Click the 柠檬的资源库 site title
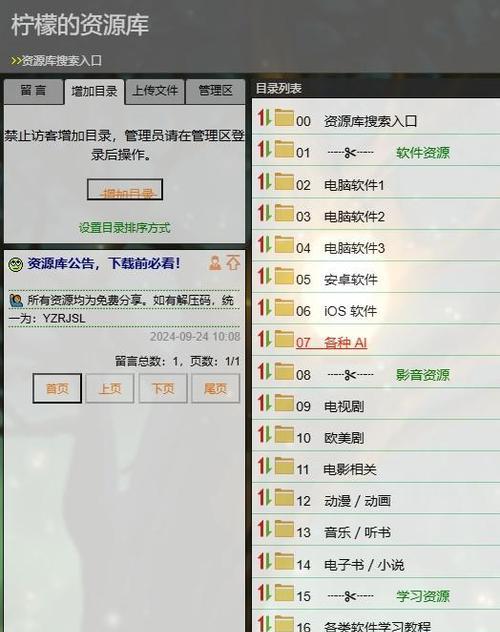Viewport: 500px width, 632px height. point(80,25)
